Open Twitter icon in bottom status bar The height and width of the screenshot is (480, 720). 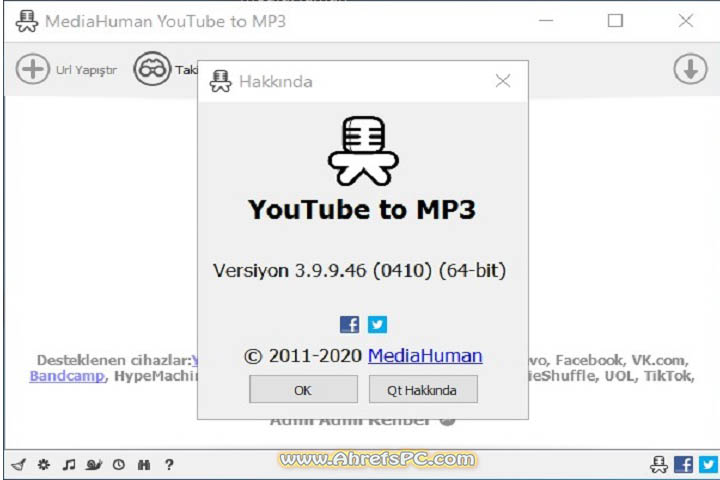(709, 464)
